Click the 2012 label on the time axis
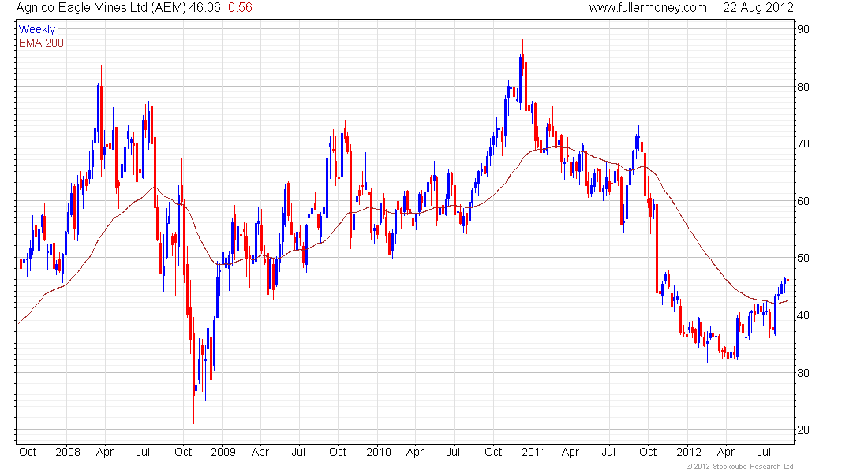This screenshot has height=473, width=868. [x=687, y=453]
